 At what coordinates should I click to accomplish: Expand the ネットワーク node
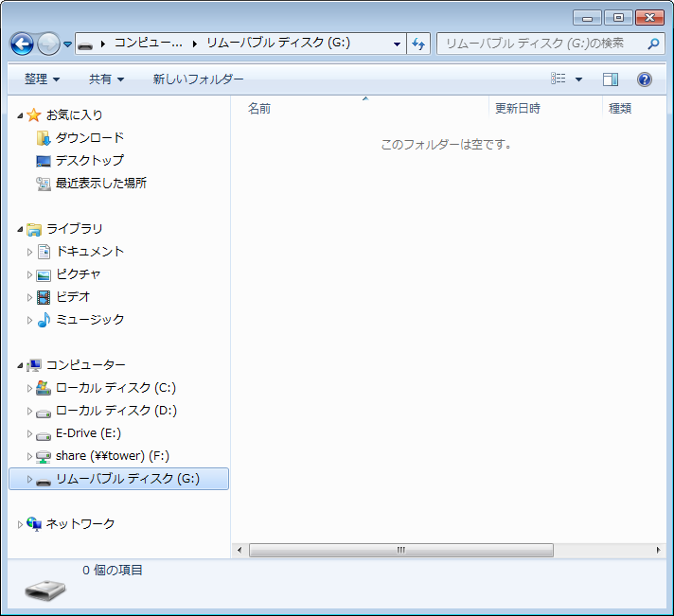coord(20,524)
